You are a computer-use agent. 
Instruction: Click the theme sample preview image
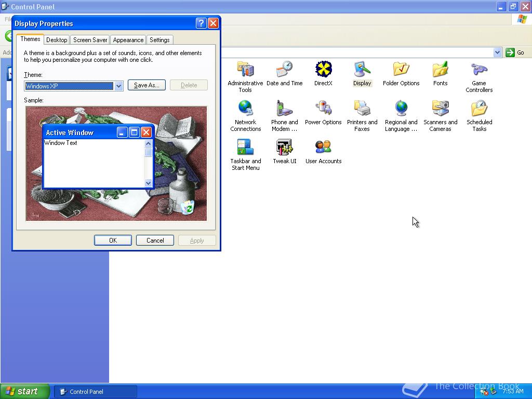pos(116,164)
